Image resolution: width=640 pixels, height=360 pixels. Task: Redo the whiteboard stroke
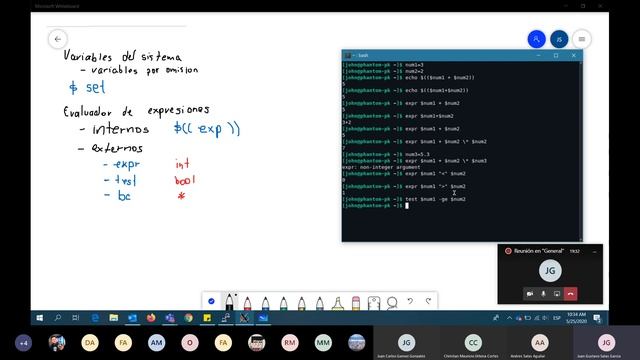point(428,301)
